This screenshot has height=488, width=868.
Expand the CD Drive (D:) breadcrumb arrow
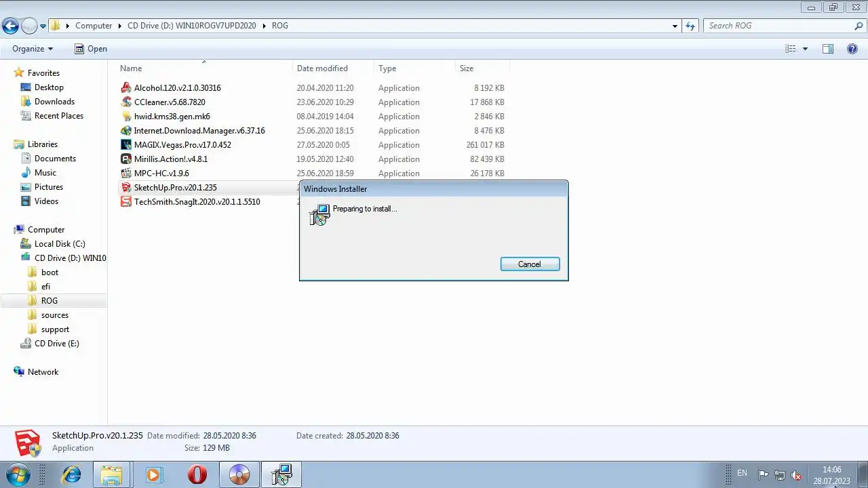click(264, 26)
